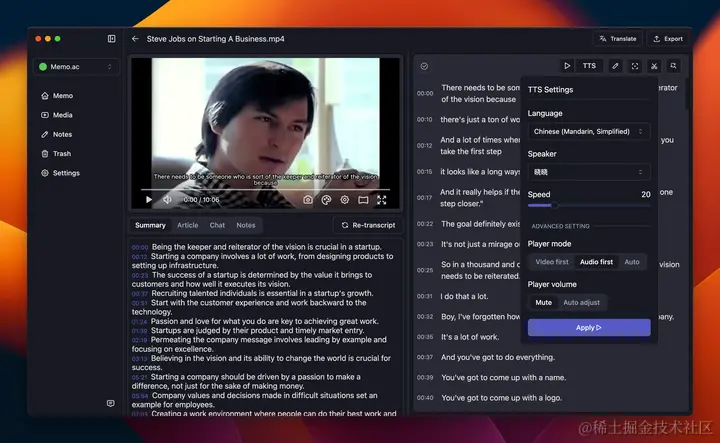
Task: Open Settings in the sidebar
Action: click(x=61, y=173)
